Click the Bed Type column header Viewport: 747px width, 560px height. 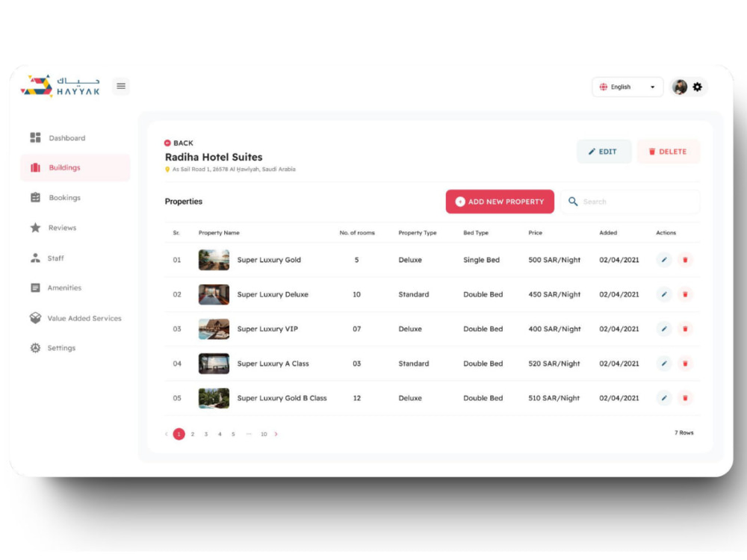(475, 233)
